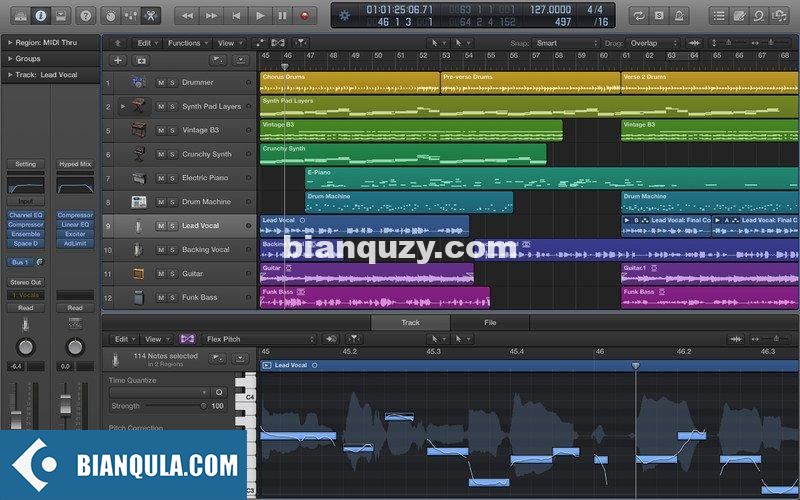The height and width of the screenshot is (500, 800).
Task: Toggle the Inspector button in the control bar
Action: tap(40, 16)
